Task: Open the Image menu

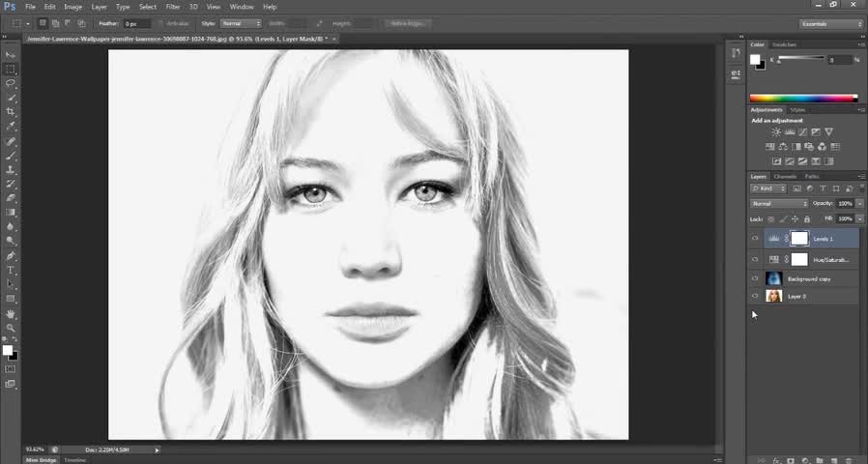Action: (x=72, y=7)
